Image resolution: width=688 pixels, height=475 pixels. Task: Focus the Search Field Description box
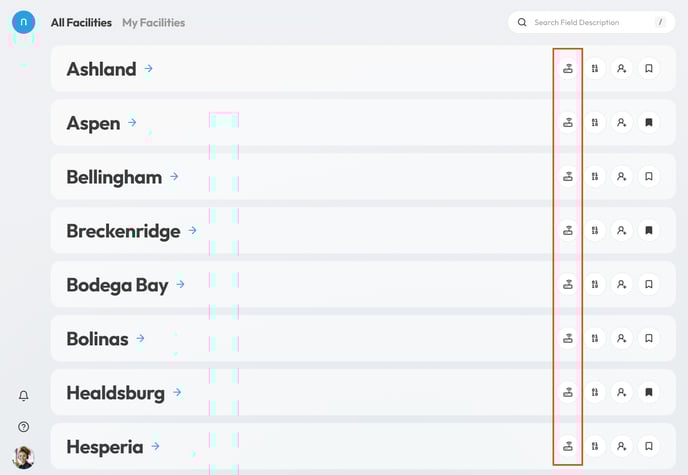pos(591,22)
